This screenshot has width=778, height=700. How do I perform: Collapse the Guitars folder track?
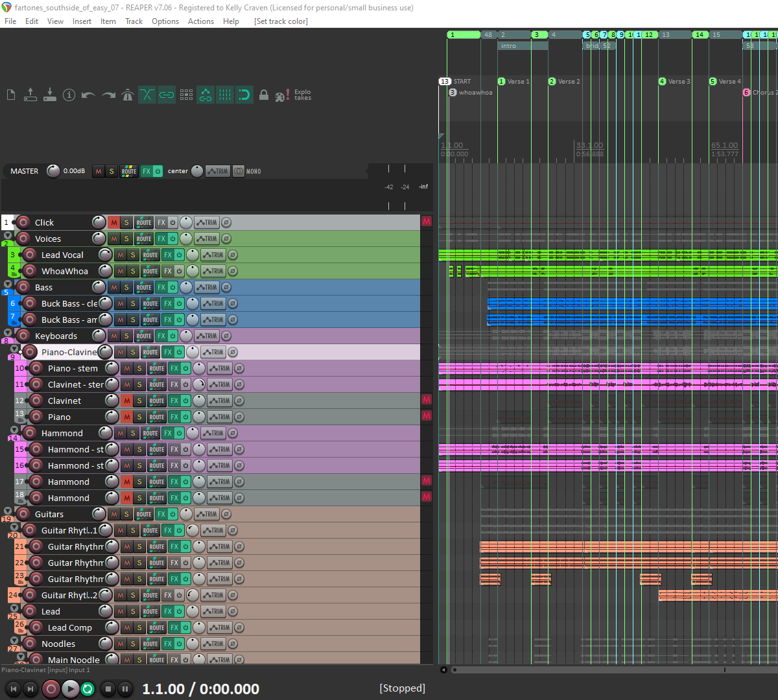(x=8, y=511)
